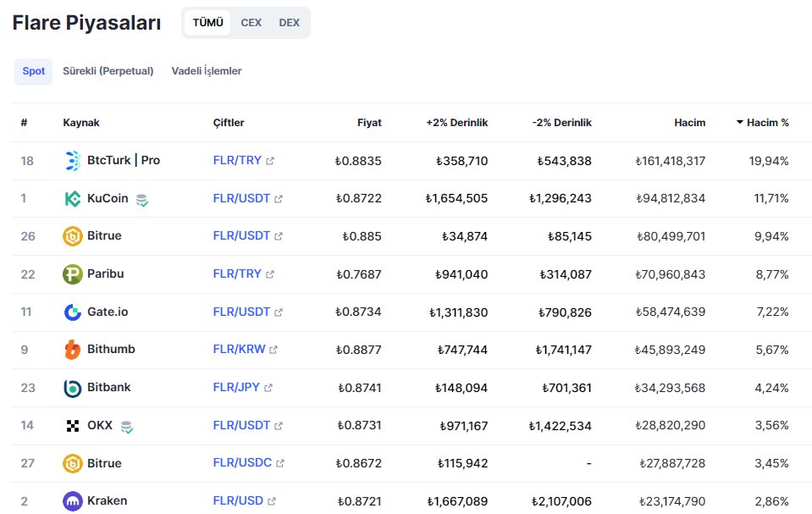812x514 pixels.
Task: Open Gate.io exchange name
Action: click(x=108, y=312)
